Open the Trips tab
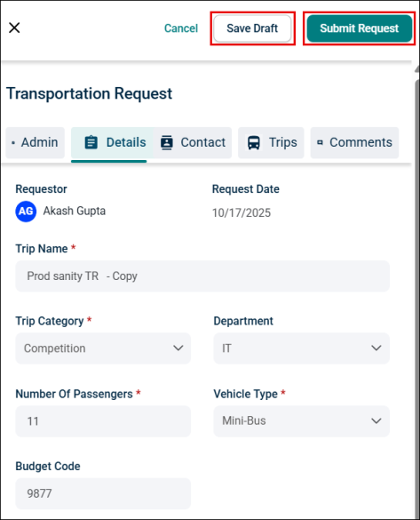 point(271,142)
